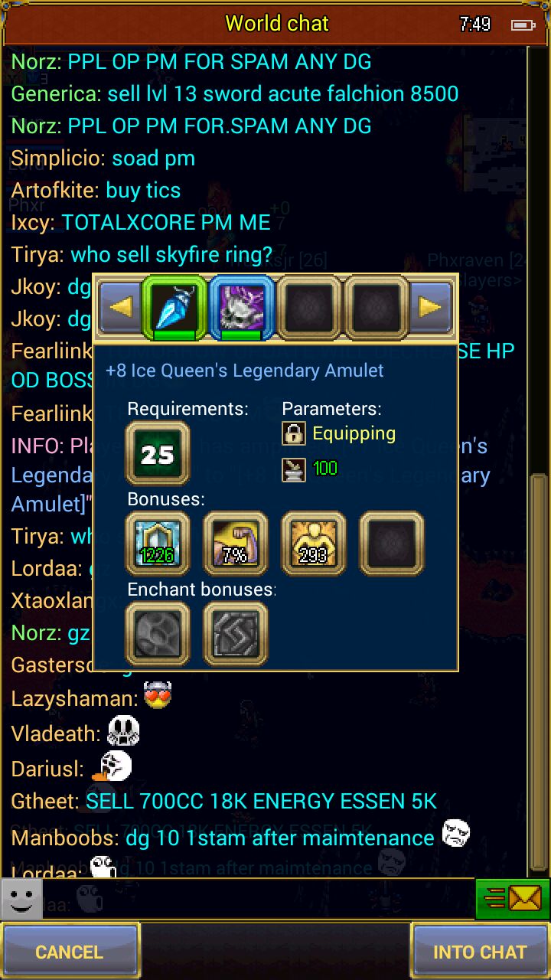Image resolution: width=551 pixels, height=980 pixels.
Task: Tap the second enchant bonus rune icon
Action: click(236, 634)
